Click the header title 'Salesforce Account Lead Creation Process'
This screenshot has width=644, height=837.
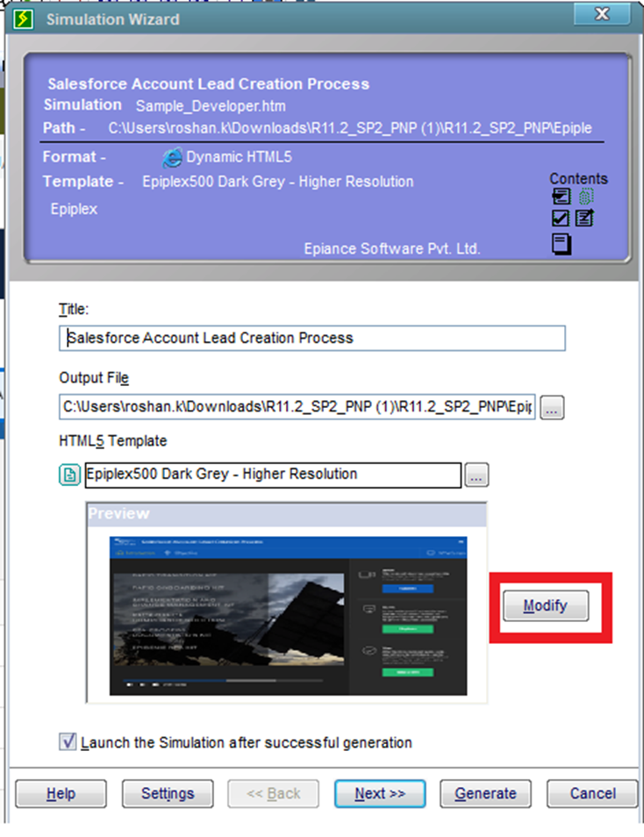click(x=208, y=84)
